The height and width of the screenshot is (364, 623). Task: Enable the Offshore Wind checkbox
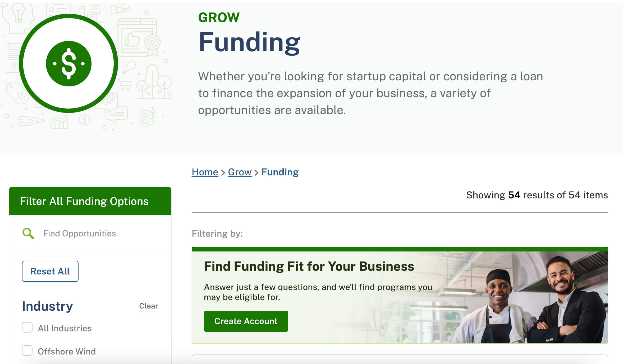[x=27, y=351]
